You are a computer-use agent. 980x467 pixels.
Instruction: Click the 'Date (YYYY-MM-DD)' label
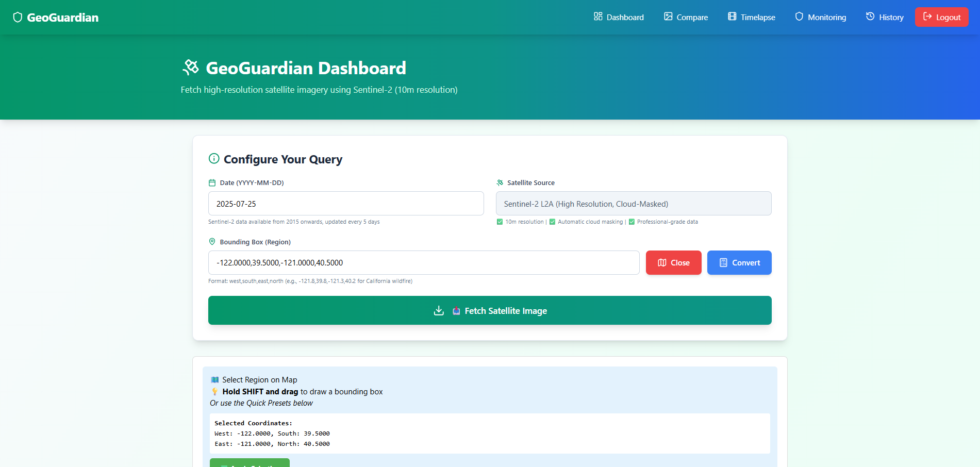pyautogui.click(x=252, y=183)
